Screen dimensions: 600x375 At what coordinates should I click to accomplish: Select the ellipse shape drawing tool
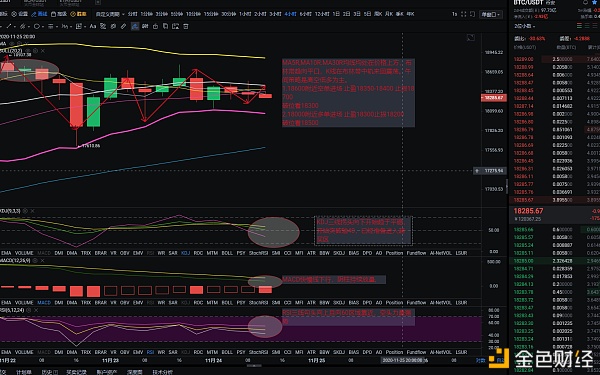point(37,26)
